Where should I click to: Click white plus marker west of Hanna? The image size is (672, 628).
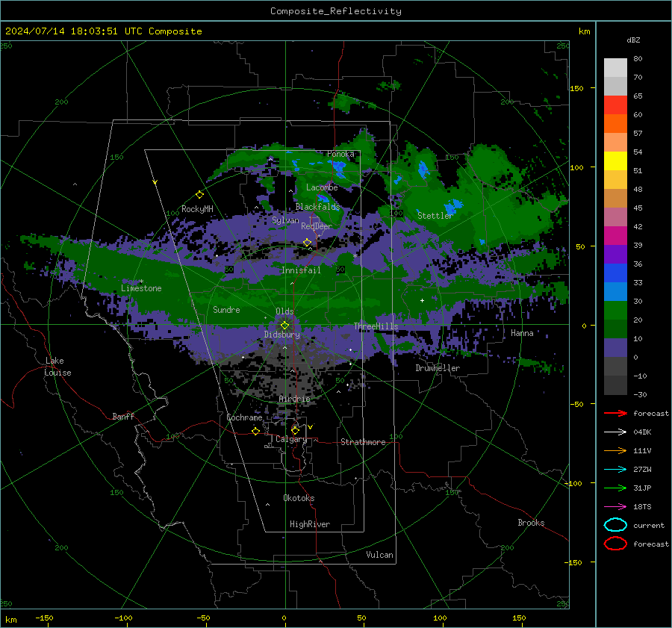422,300
